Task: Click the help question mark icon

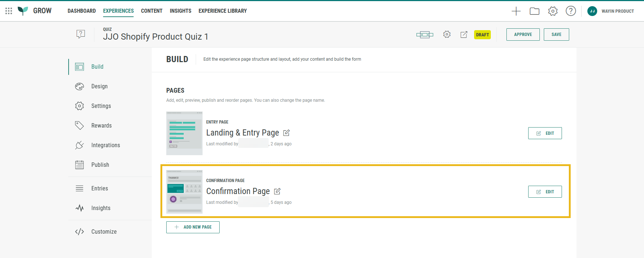Action: [x=571, y=11]
